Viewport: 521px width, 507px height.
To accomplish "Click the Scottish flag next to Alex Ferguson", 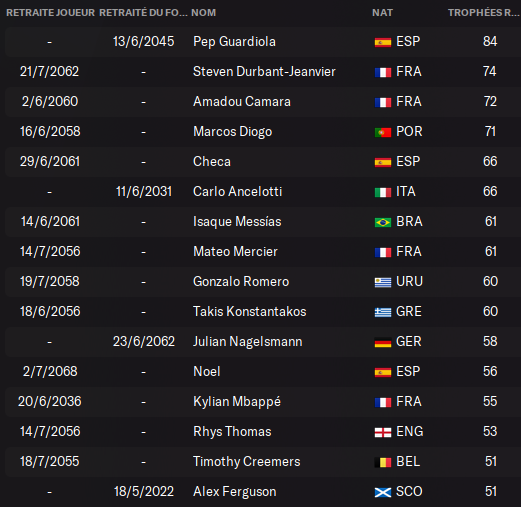I will point(383,492).
